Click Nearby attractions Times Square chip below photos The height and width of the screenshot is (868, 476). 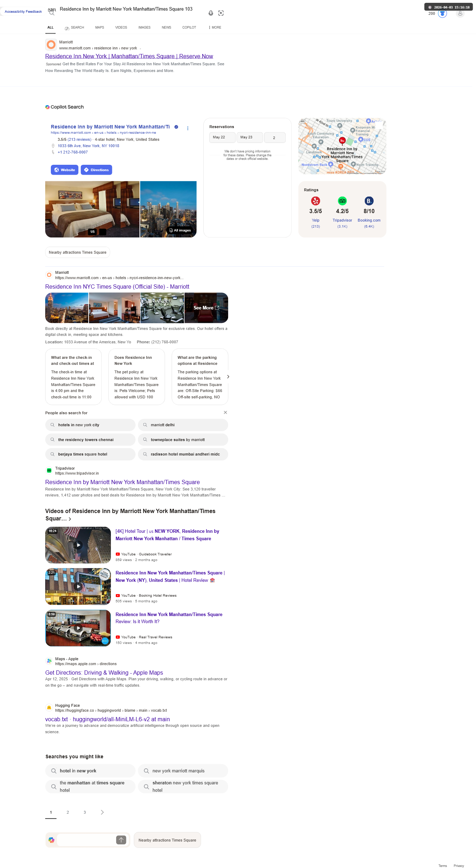click(x=78, y=252)
